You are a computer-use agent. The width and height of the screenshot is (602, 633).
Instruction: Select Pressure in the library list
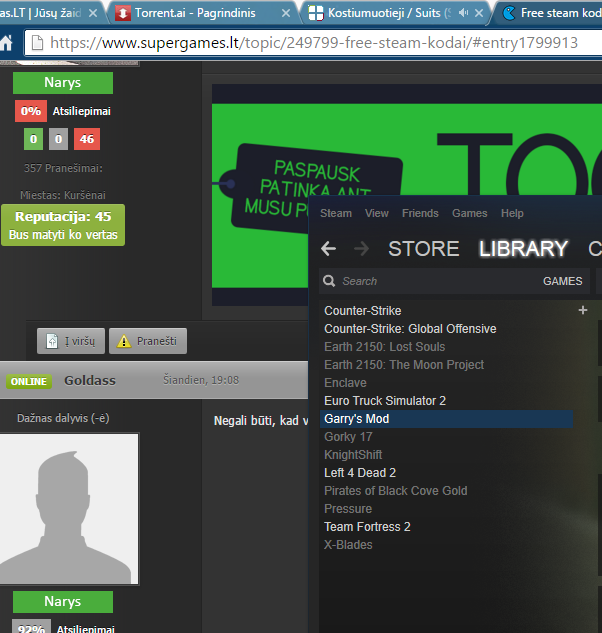pyautogui.click(x=348, y=509)
